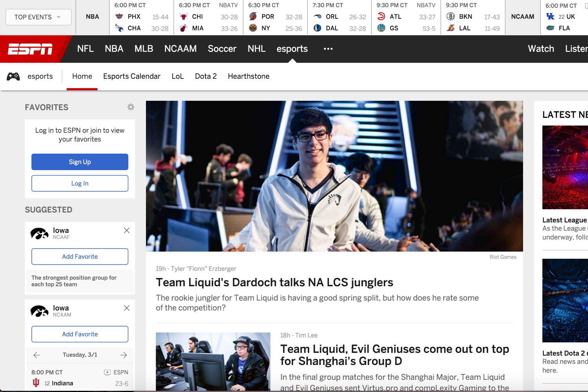Open the blue arena Dota 2 thumbnail

tap(565, 301)
